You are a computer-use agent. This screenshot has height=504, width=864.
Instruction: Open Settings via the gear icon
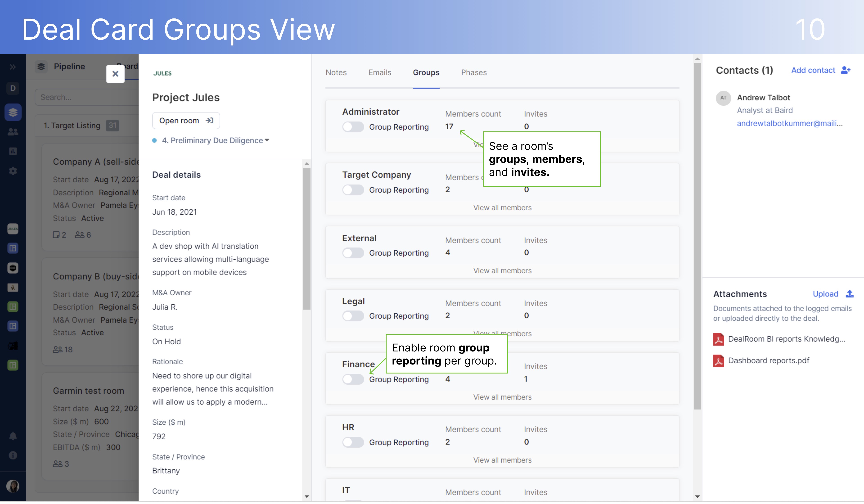[13, 171]
